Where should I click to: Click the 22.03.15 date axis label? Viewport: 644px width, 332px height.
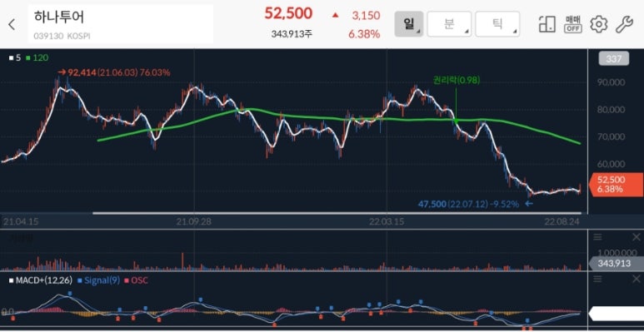[387, 222]
